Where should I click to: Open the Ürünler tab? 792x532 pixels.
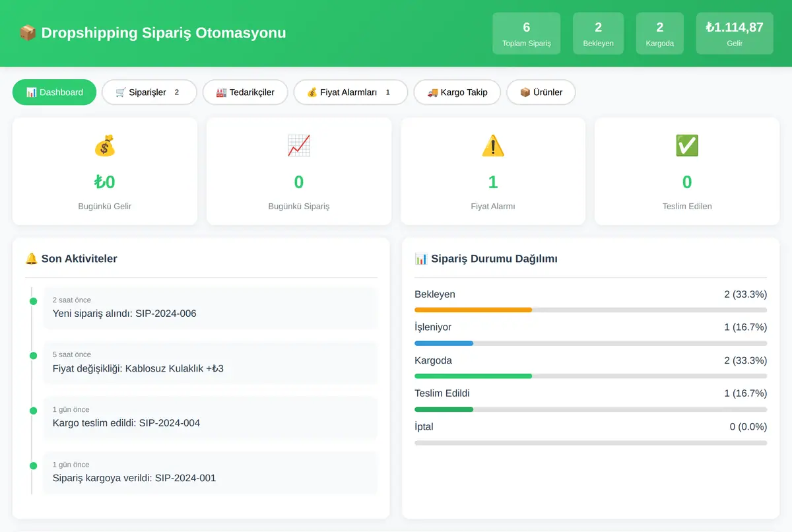[x=541, y=92]
